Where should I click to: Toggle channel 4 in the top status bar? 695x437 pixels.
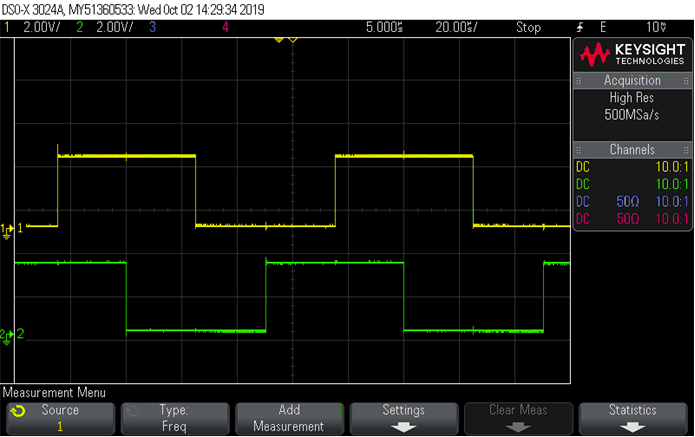click(x=225, y=27)
